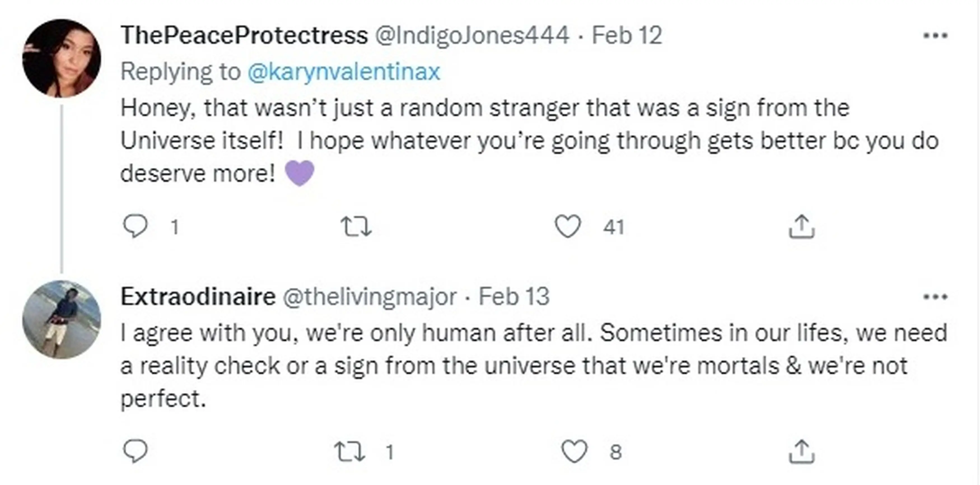
Task: Retweet ThePeaceProtectress's tweet
Action: coord(356,227)
